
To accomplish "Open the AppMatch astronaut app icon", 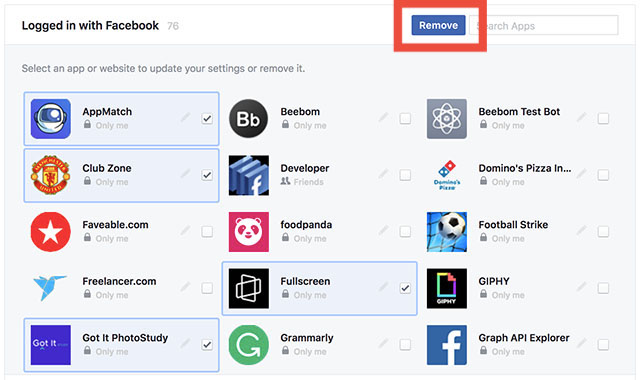I will [x=51, y=119].
